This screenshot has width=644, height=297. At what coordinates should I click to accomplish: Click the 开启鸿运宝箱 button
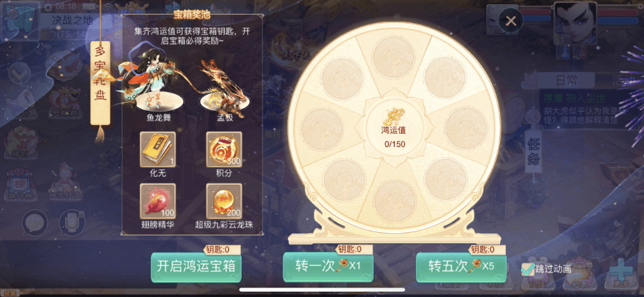(x=196, y=267)
